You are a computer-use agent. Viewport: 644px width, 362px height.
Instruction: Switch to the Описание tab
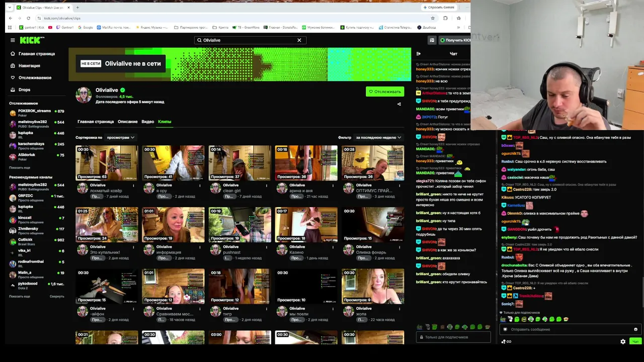(128, 122)
